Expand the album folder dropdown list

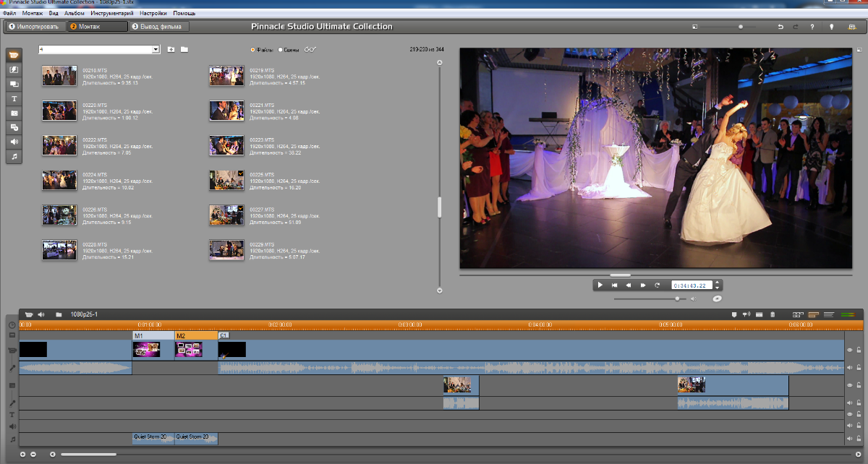156,50
